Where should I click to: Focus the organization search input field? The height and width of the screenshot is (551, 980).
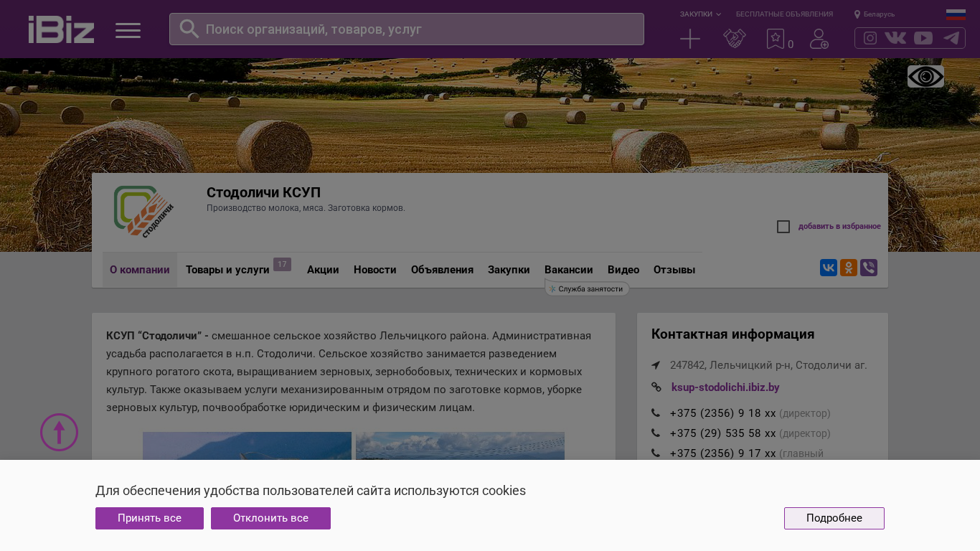pos(416,29)
